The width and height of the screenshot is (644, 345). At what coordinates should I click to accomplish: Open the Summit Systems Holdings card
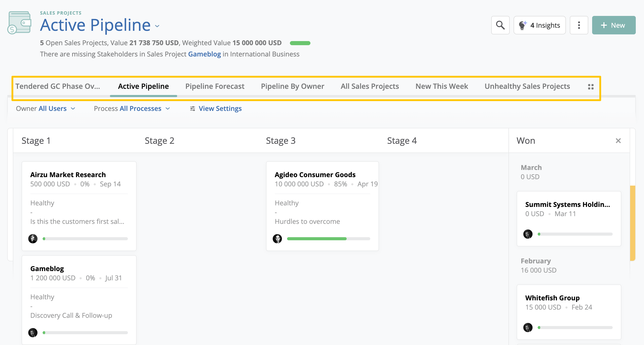[567, 205]
